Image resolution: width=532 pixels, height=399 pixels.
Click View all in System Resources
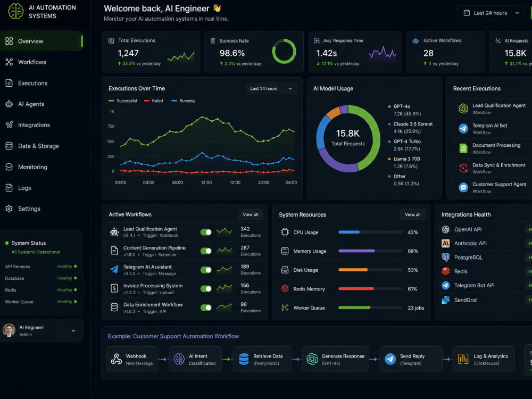(413, 214)
